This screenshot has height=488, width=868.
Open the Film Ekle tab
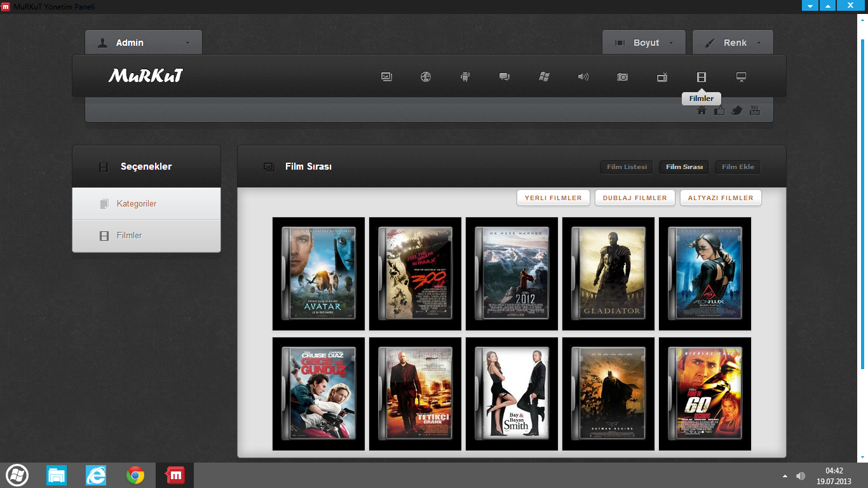[738, 167]
